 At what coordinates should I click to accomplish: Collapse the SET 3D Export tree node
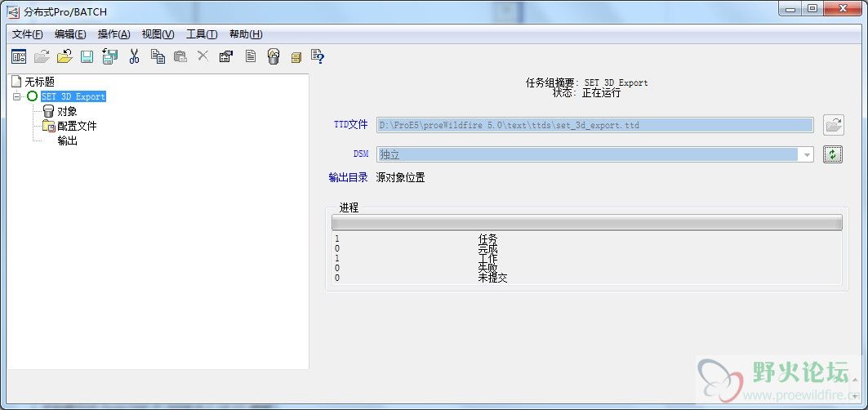16,96
